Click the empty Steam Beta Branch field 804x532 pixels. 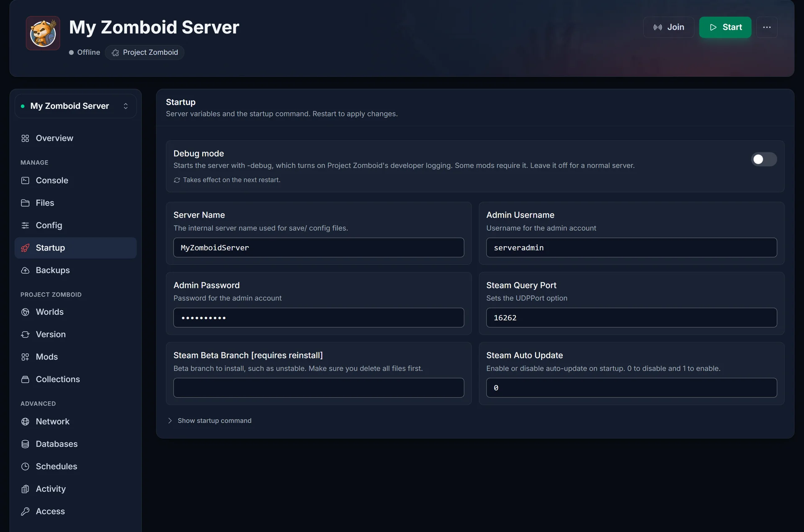(318, 388)
